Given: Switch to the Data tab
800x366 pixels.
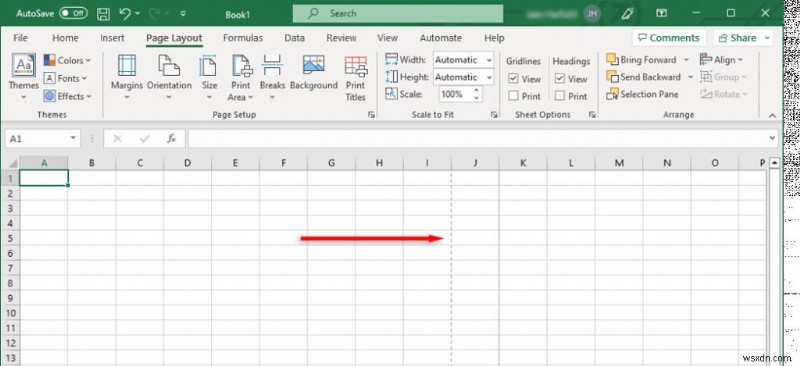Looking at the screenshot, I should [x=294, y=38].
